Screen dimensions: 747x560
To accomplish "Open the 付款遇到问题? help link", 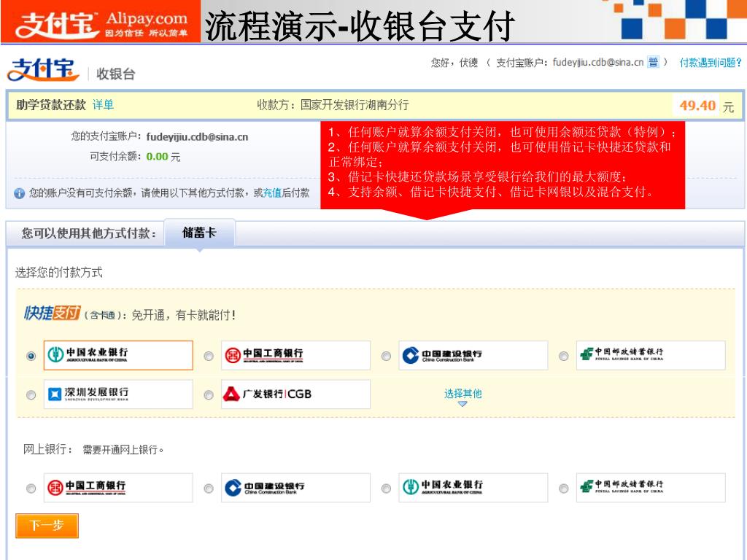I will (711, 63).
